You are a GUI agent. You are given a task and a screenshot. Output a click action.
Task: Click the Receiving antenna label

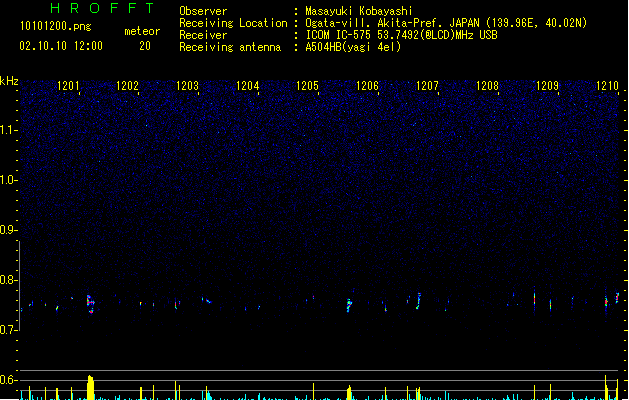(x=230, y=47)
